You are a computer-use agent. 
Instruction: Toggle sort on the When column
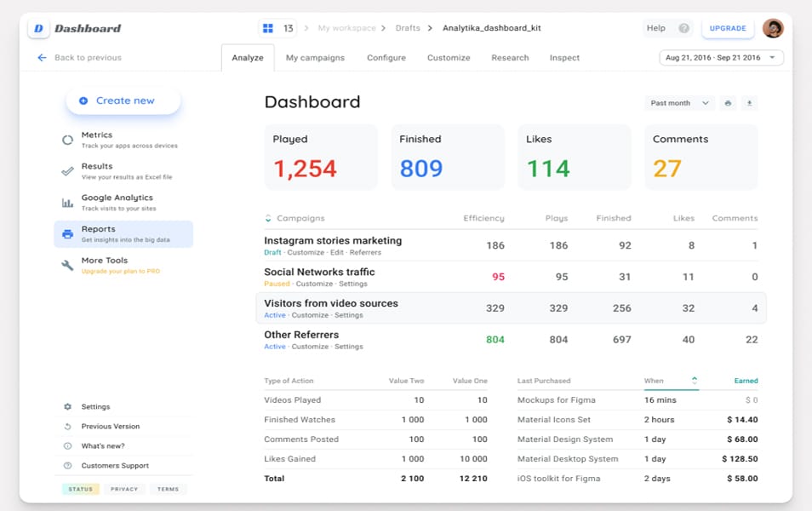(695, 381)
